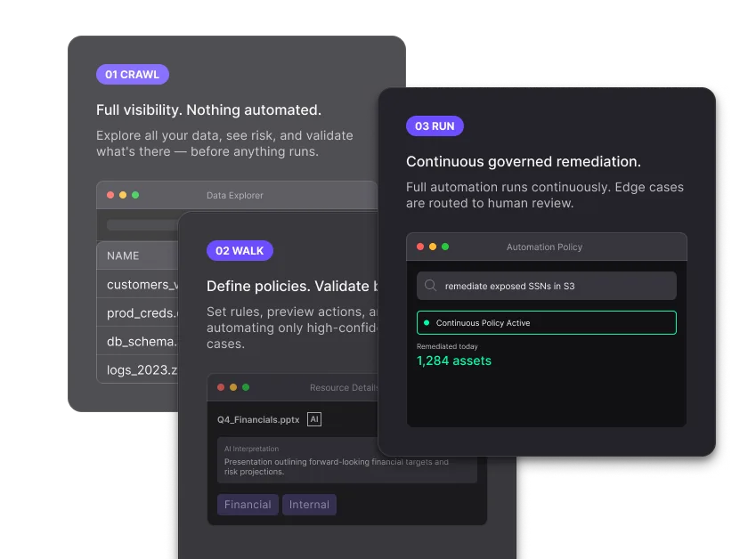
Task: Click the red close dot in Automation Policy window
Action: tap(420, 247)
